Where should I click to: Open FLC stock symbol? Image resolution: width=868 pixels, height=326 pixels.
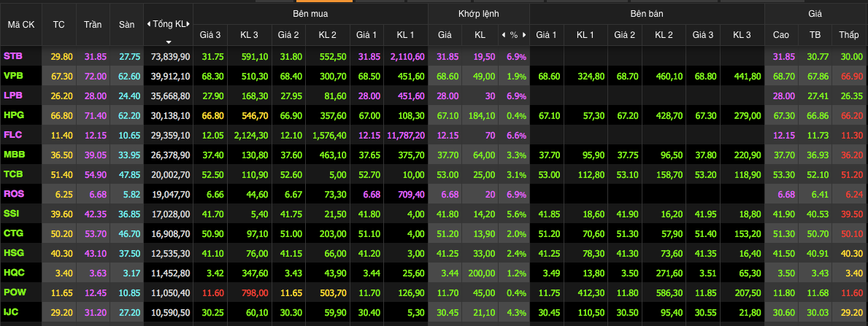point(12,135)
